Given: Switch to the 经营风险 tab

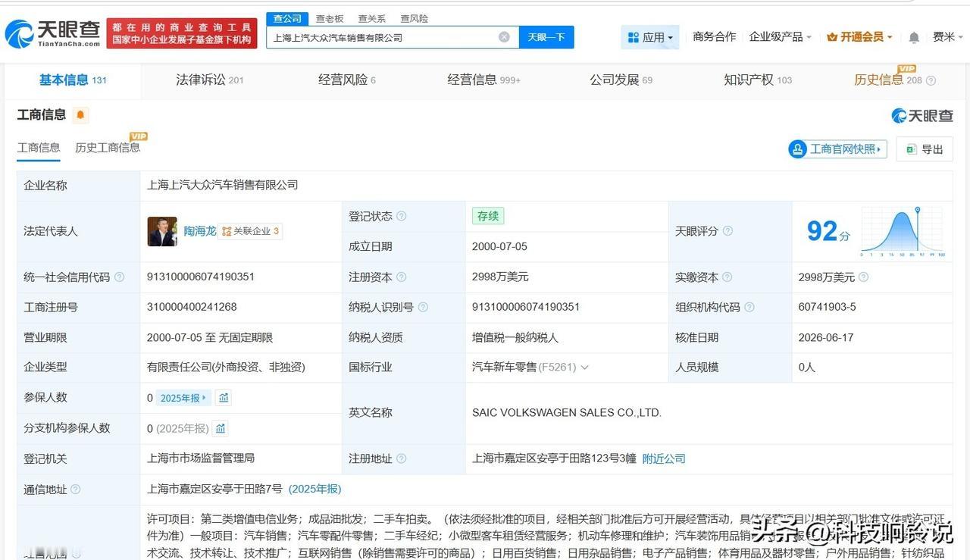Looking at the screenshot, I should [x=347, y=80].
